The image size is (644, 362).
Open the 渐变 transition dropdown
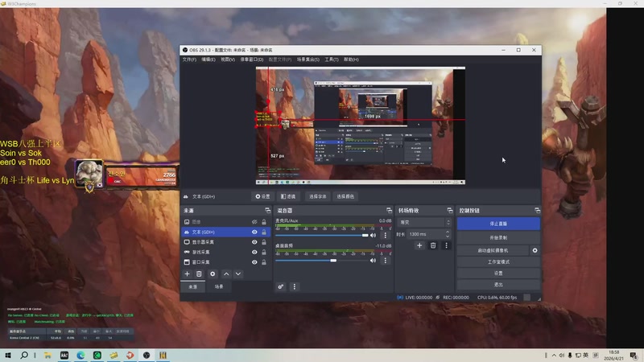coord(424,223)
